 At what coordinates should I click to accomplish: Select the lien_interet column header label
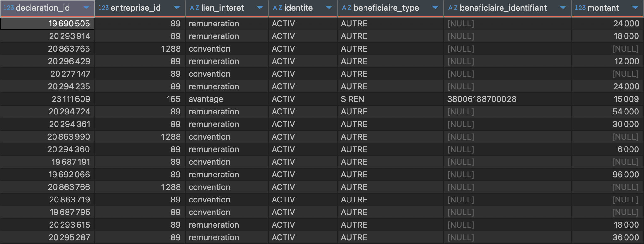click(x=222, y=8)
